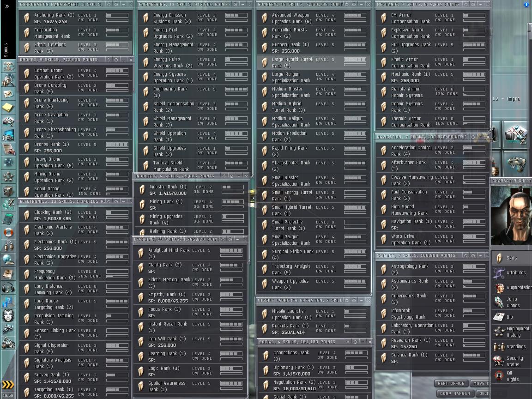The width and height of the screenshot is (532, 399).
Task: Open the cube assets sidebar icon
Action: coord(8,191)
